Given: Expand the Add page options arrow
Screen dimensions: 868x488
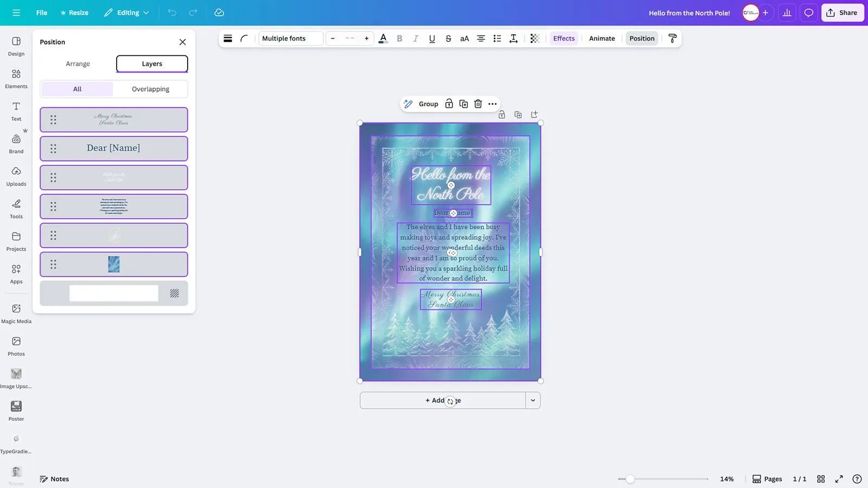Looking at the screenshot, I should (x=533, y=401).
